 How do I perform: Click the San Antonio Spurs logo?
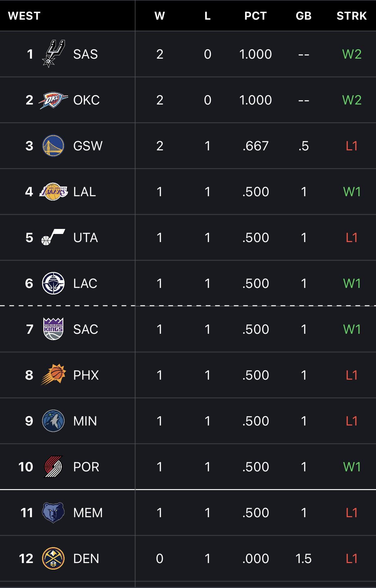(x=53, y=54)
